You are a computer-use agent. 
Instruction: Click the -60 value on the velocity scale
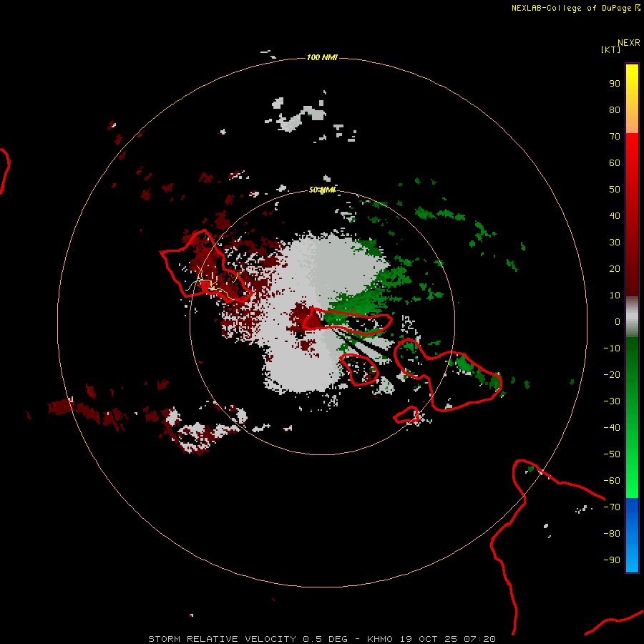[x=612, y=481]
